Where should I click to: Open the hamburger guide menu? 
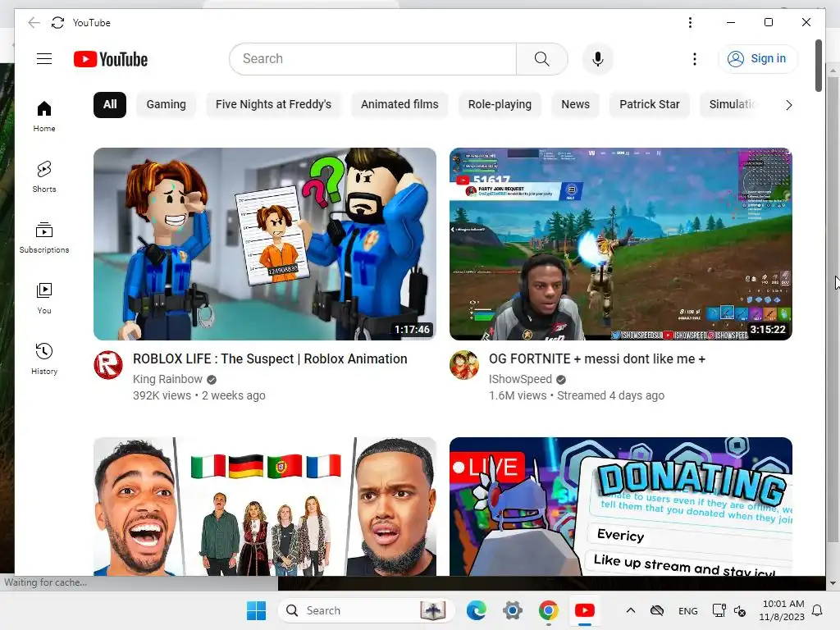(44, 59)
